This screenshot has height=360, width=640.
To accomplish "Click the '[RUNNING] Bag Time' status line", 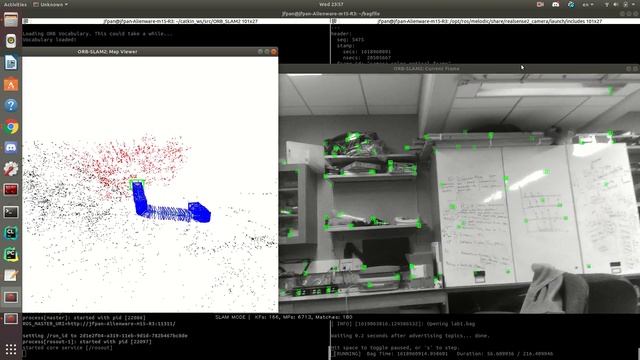I will point(442,354).
